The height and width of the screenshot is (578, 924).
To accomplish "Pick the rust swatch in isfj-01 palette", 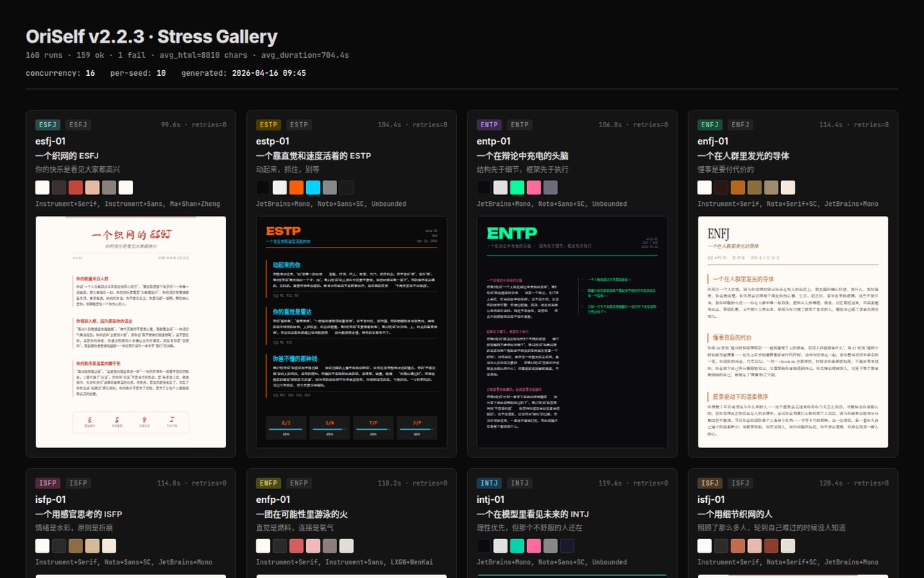I will pyautogui.click(x=772, y=545).
